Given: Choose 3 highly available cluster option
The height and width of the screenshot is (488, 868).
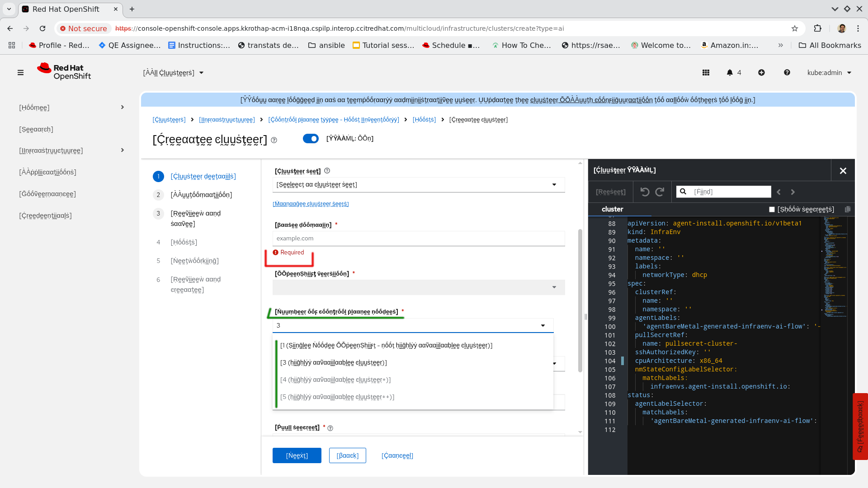Looking at the screenshot, I should click(x=334, y=363).
